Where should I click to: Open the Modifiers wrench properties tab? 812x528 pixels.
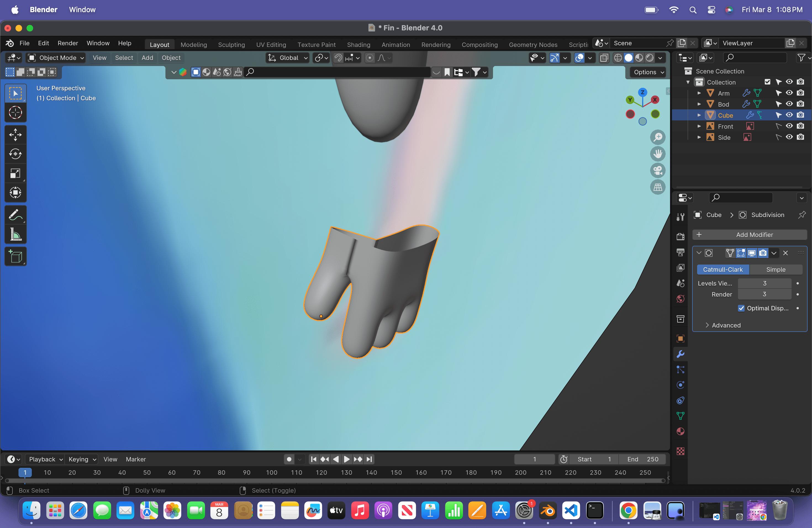click(680, 354)
